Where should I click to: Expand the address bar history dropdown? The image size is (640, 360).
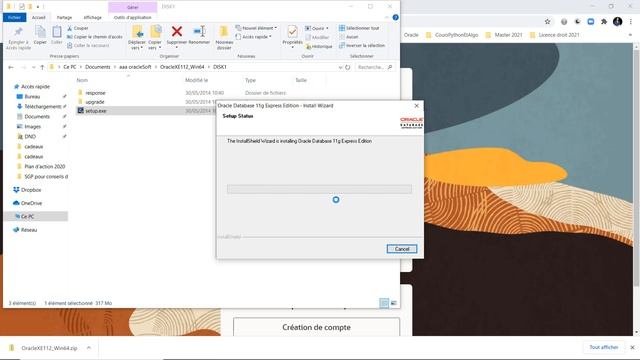click(340, 67)
